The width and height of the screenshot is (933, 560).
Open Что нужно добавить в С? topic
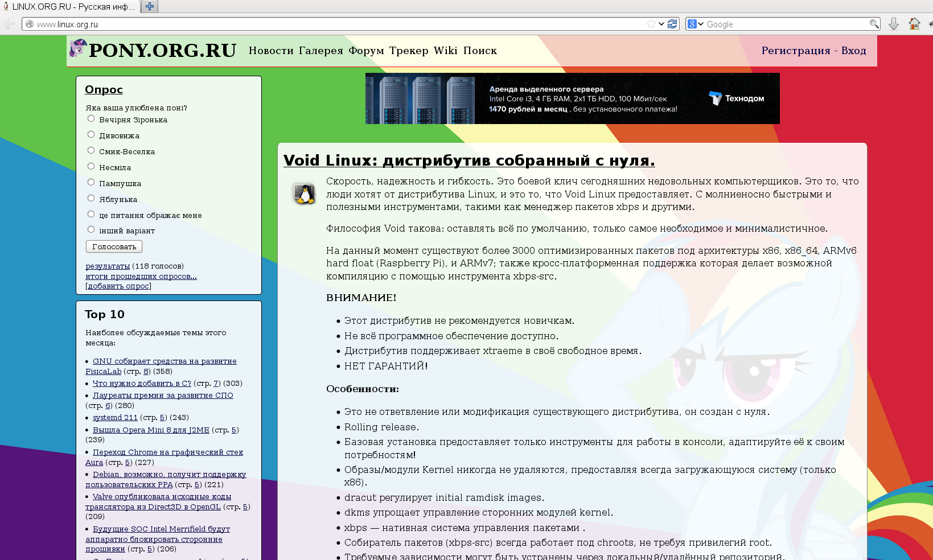(142, 383)
